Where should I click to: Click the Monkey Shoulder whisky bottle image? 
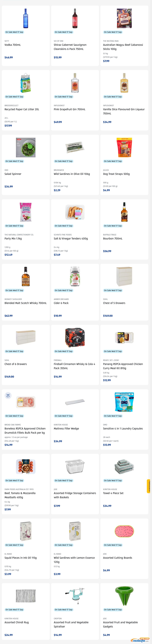point(26,276)
